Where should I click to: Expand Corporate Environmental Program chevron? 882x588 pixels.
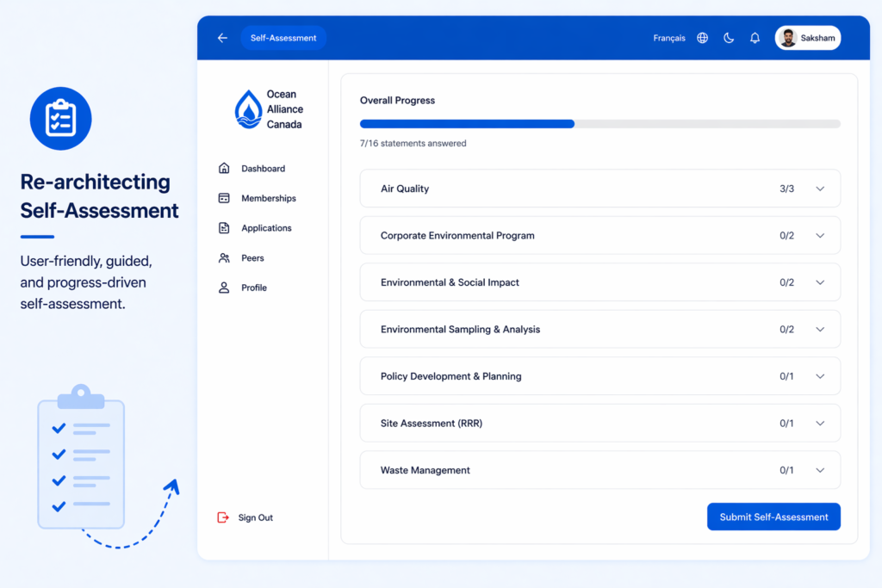(x=820, y=236)
